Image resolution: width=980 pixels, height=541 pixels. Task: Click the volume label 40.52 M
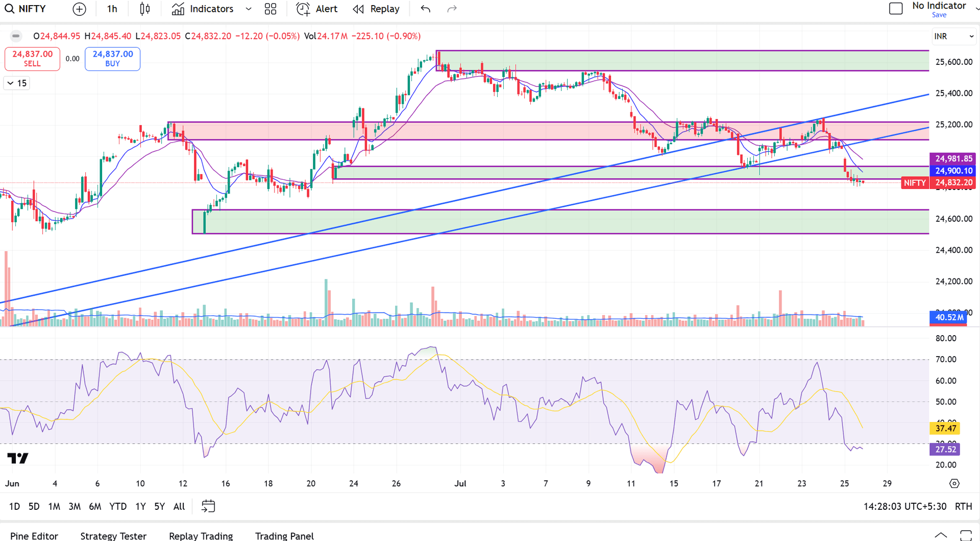949,317
